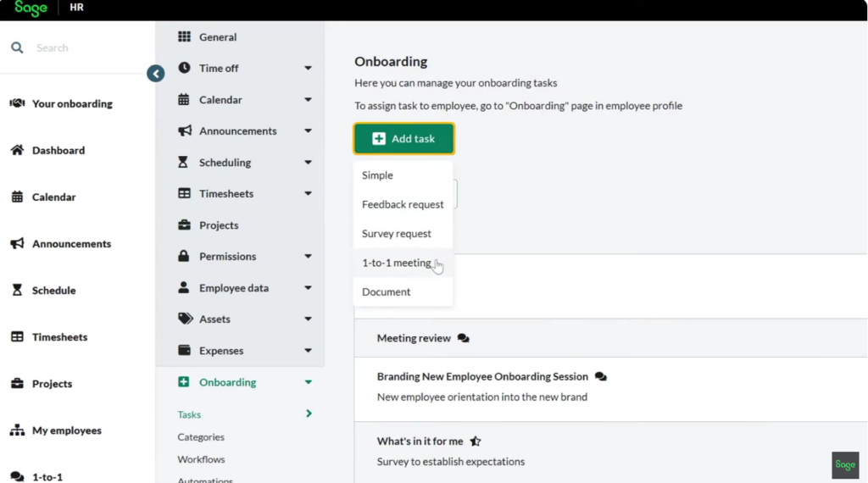868x483 pixels.
Task: Open the Meeting review task
Action: point(414,338)
